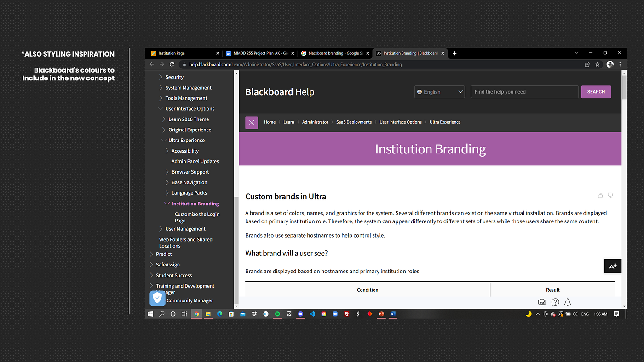Print this help page
Image resolution: width=644 pixels, height=362 pixels.
pos(542,302)
